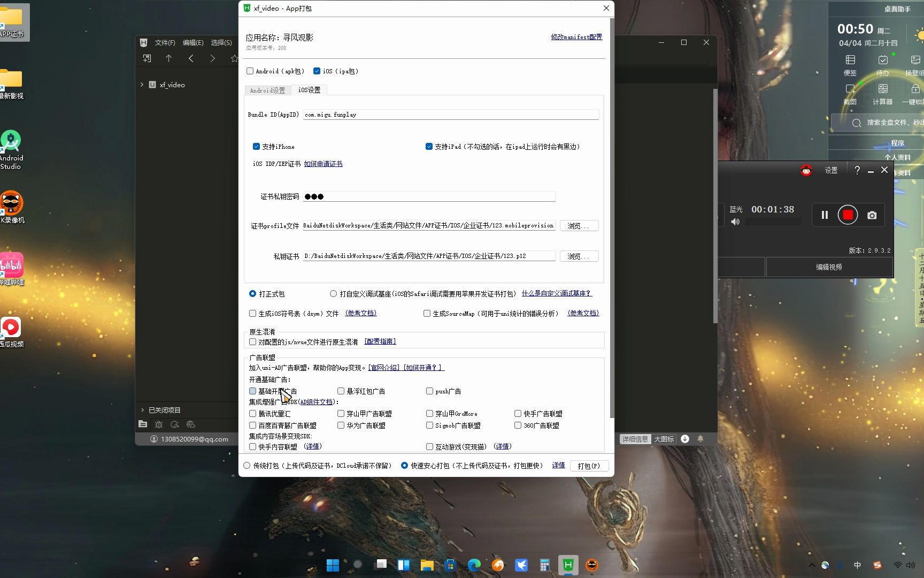
Task: Check 华为广告联盟 checkbox
Action: click(x=341, y=425)
